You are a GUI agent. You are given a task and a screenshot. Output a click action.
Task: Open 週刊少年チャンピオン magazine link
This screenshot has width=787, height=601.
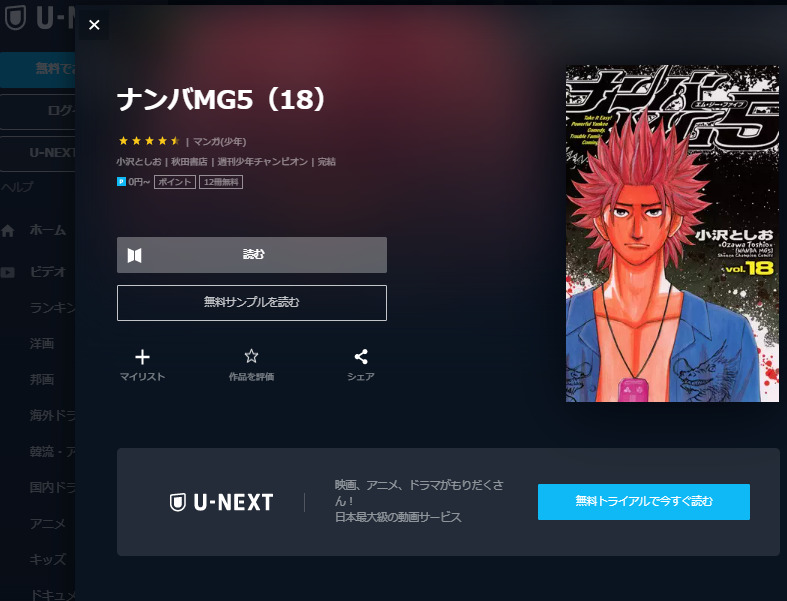coord(263,162)
